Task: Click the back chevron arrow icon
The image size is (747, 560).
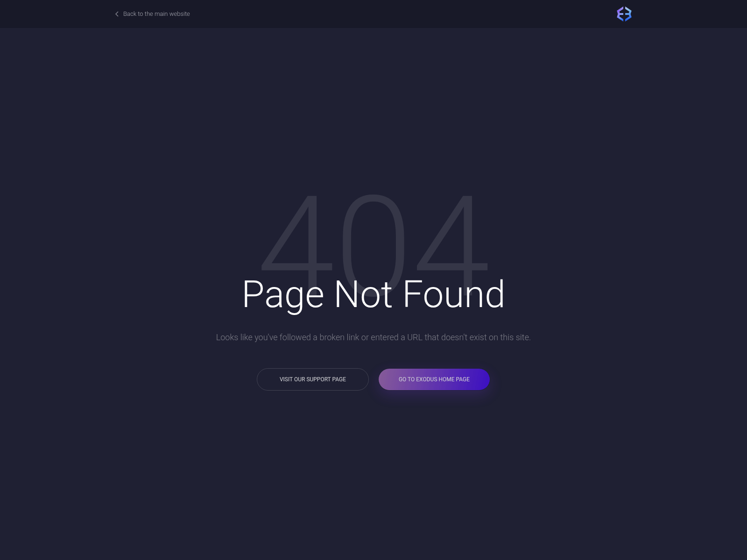Action: 117,14
